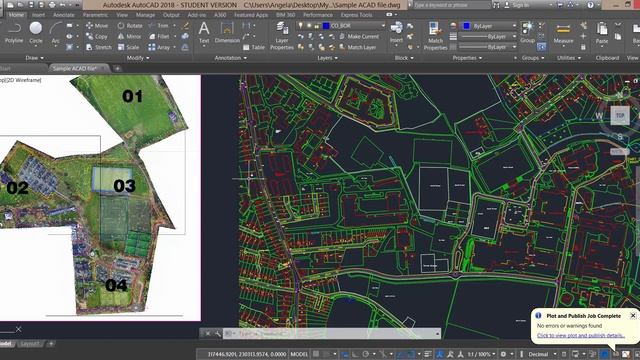Expand the Modify panel
Viewport: 640px width, 360px height.
coord(138,58)
